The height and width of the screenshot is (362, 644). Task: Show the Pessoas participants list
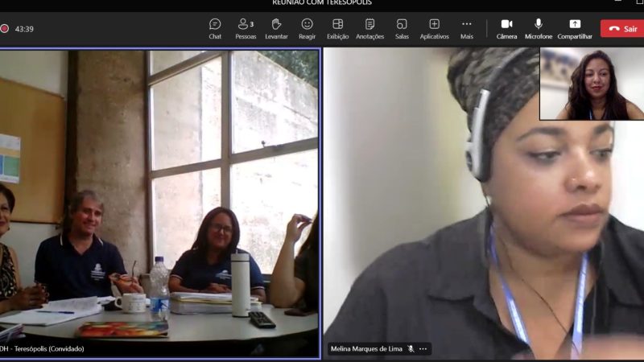(x=246, y=28)
